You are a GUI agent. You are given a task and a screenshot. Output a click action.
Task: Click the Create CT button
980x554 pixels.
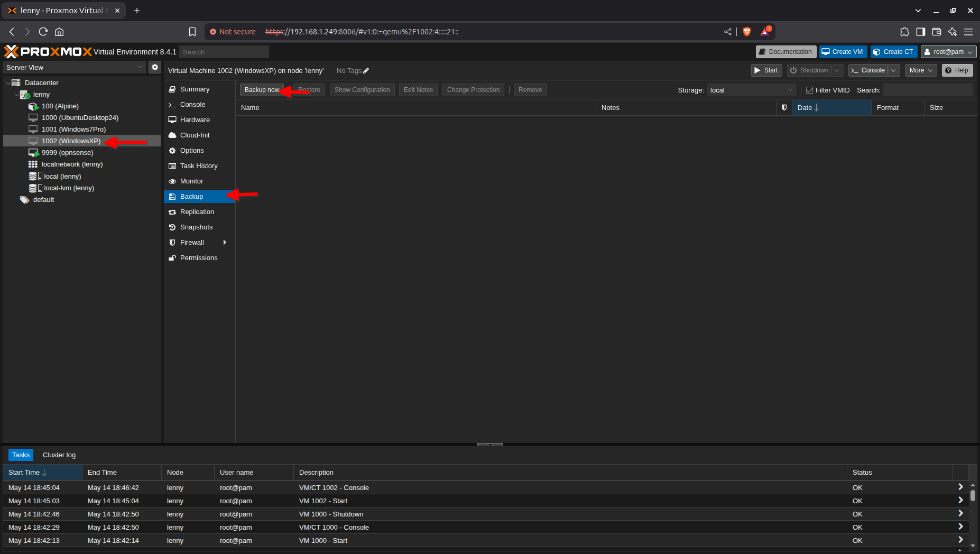click(x=893, y=52)
